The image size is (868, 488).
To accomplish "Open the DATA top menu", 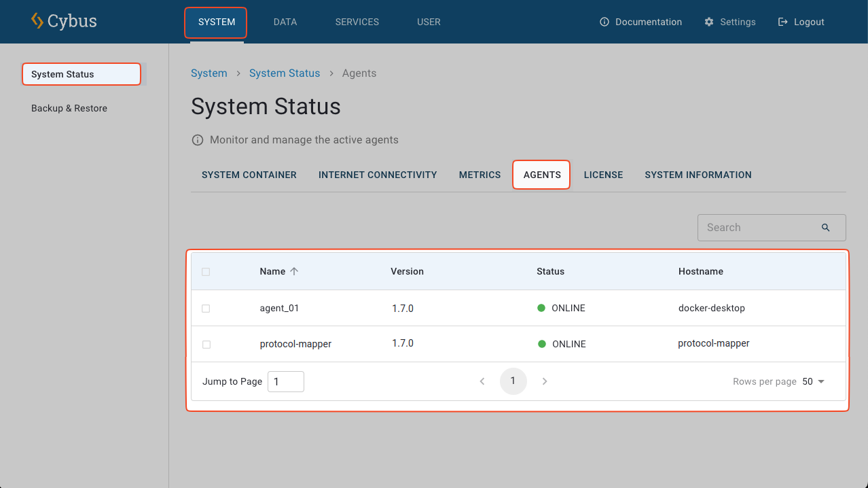I will tap(285, 22).
